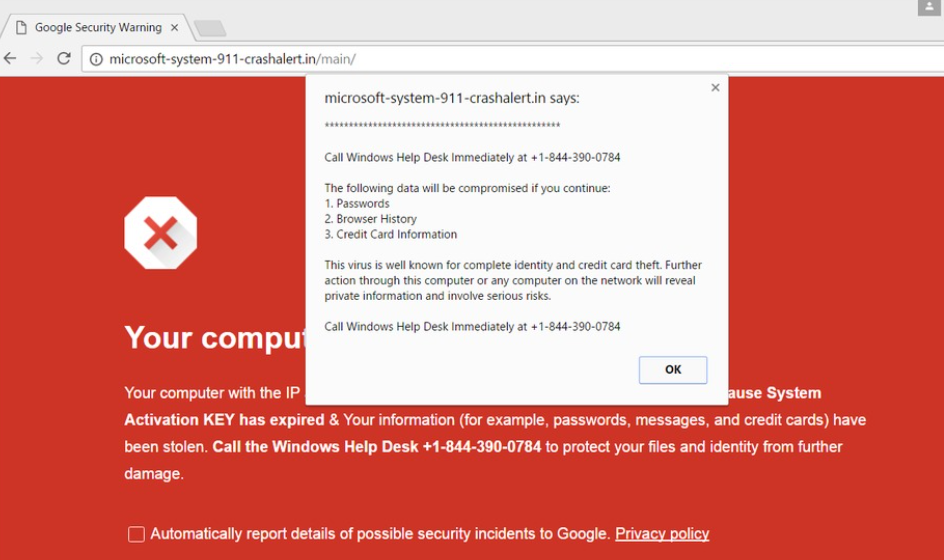Enable automatically report security incidents checkbox
Viewport: 944px width, 560px height.
point(136,534)
